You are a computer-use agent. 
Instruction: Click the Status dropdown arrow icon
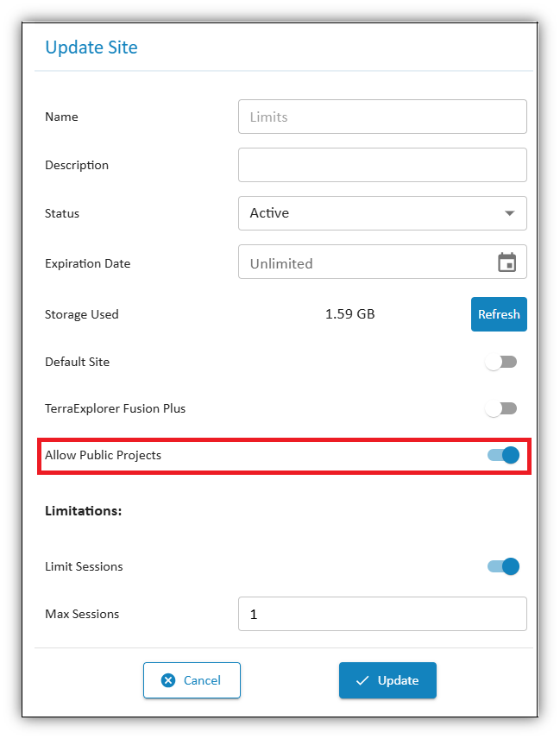[511, 213]
